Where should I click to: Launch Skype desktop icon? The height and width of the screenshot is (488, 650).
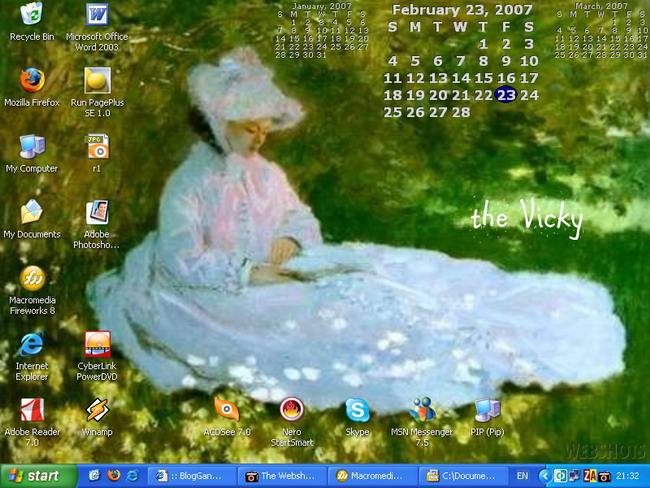click(x=357, y=417)
